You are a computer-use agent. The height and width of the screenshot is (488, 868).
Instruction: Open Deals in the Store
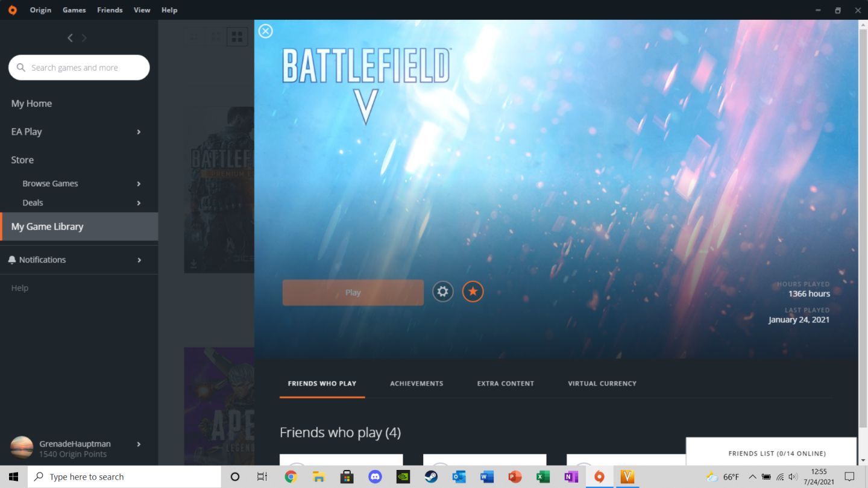[x=33, y=202]
